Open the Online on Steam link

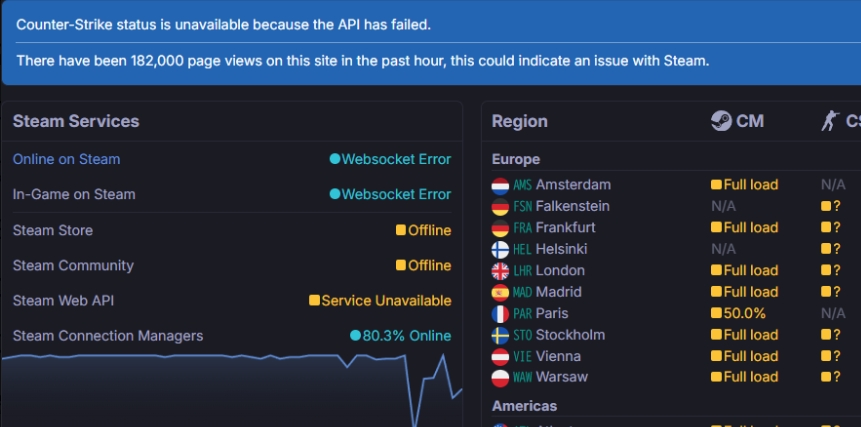point(66,159)
